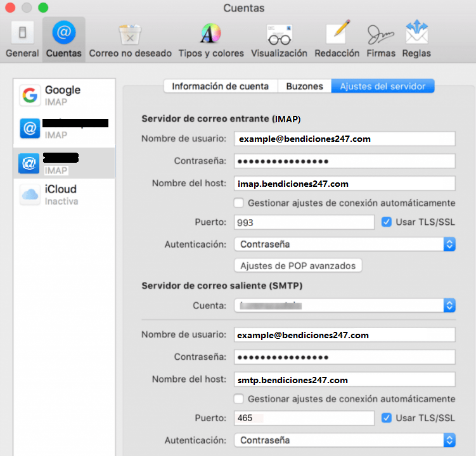Uncheck Usar TLS/SSL for port 993
The height and width of the screenshot is (456, 476).
click(387, 222)
